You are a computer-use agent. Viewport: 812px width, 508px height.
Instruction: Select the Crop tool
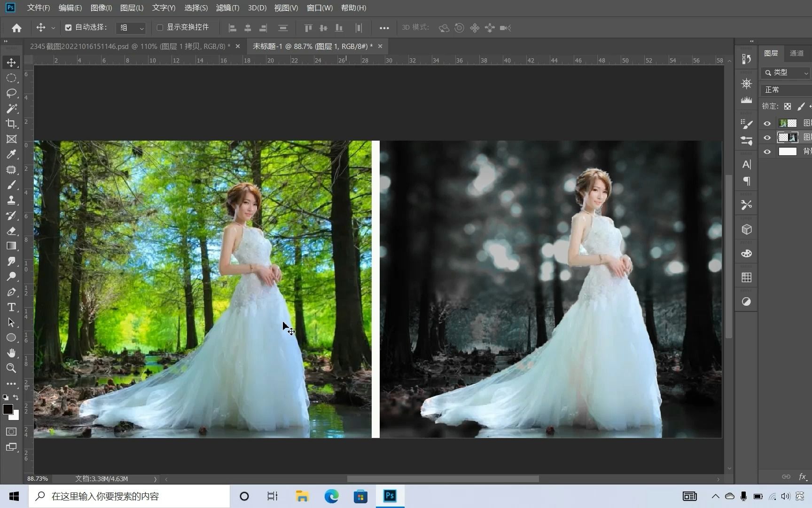point(11,124)
